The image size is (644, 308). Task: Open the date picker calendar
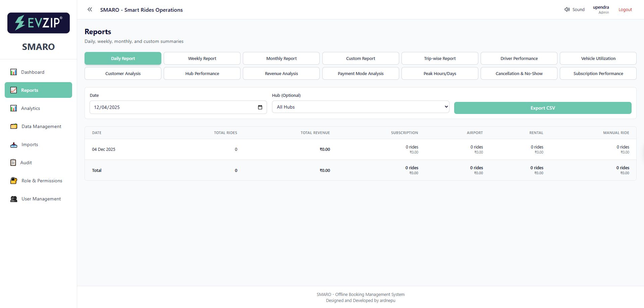pyautogui.click(x=261, y=107)
